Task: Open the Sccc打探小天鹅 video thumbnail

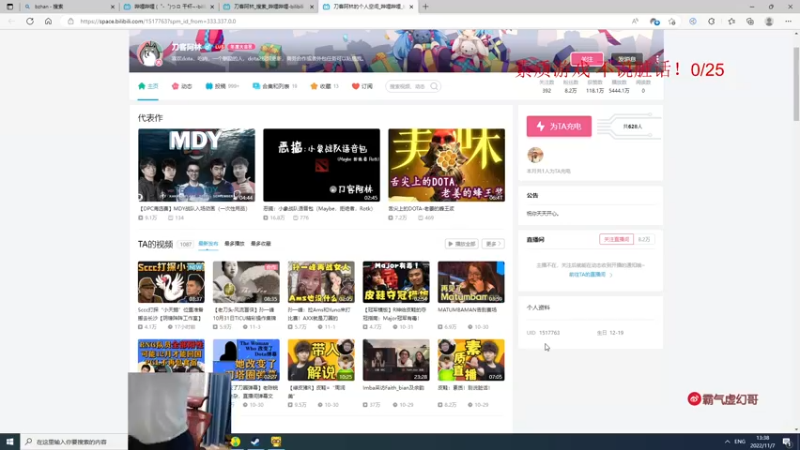Action: coord(171,282)
